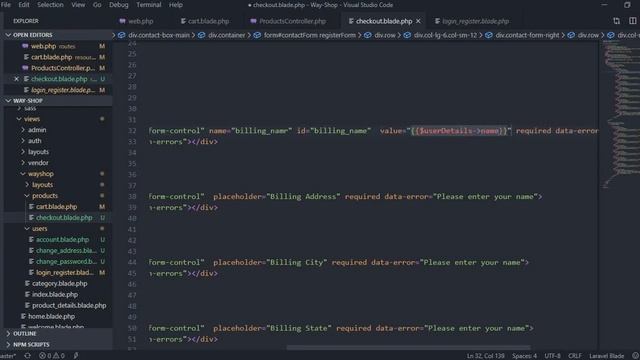Screen dimensions: 640x360
Task: Open the Go menu
Action: click(x=97, y=5)
